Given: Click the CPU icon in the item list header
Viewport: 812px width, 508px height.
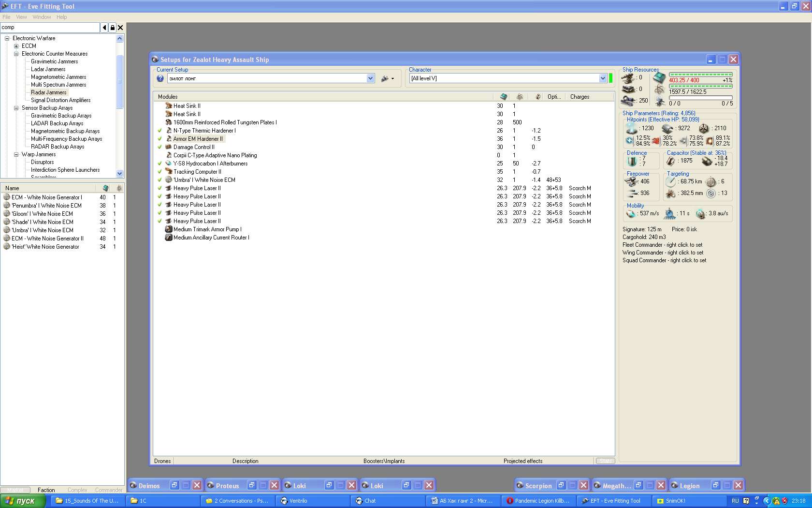Looking at the screenshot, I should [x=105, y=188].
